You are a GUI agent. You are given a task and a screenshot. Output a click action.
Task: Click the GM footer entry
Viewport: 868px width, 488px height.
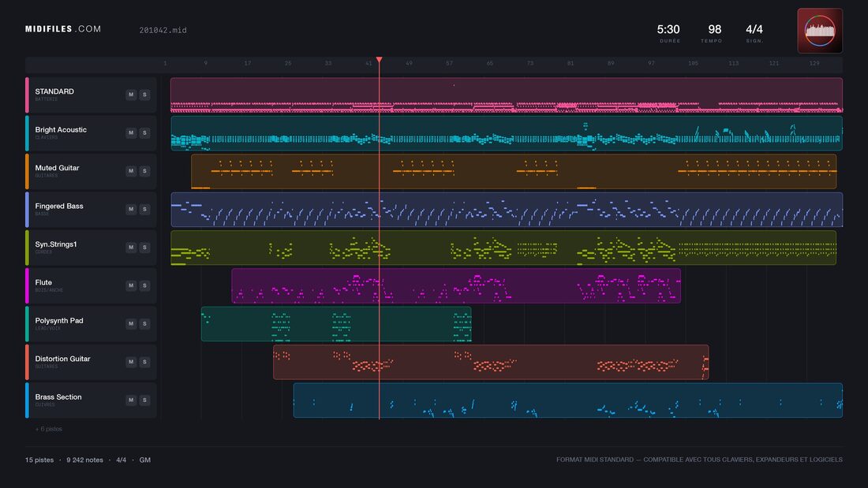click(x=145, y=460)
